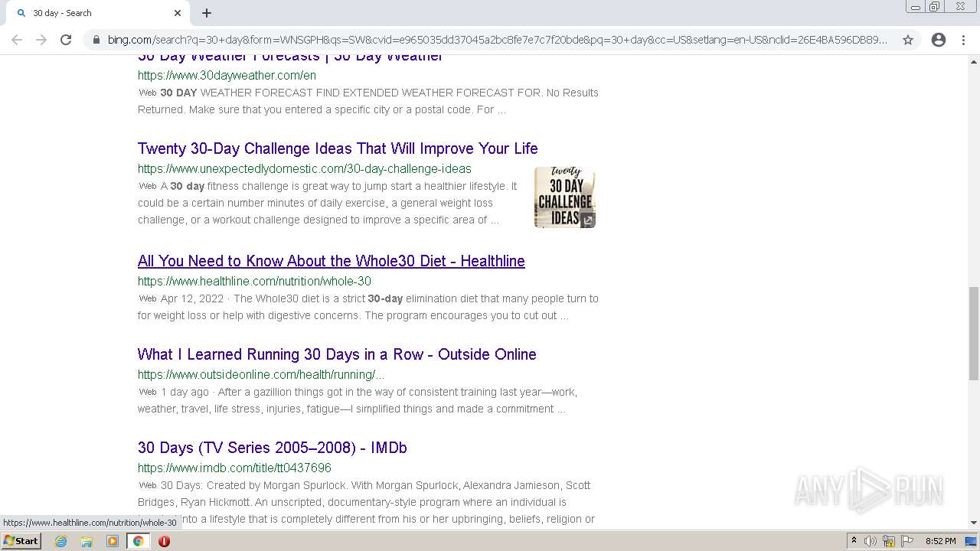The height and width of the screenshot is (551, 980).
Task: Open 'Twenty 30-Day Challenge Ideas' result link
Action: (338, 148)
